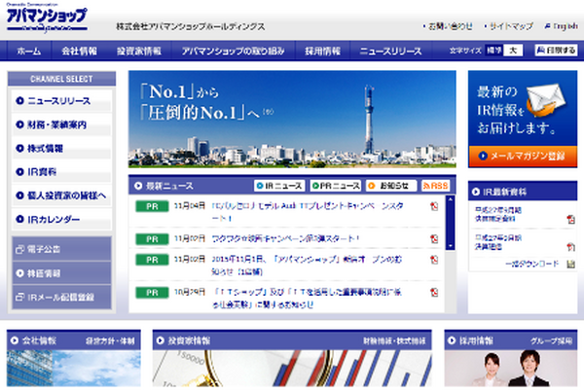Click the news list scrollbar up arrow
The image size is (584, 392).
(451, 200)
